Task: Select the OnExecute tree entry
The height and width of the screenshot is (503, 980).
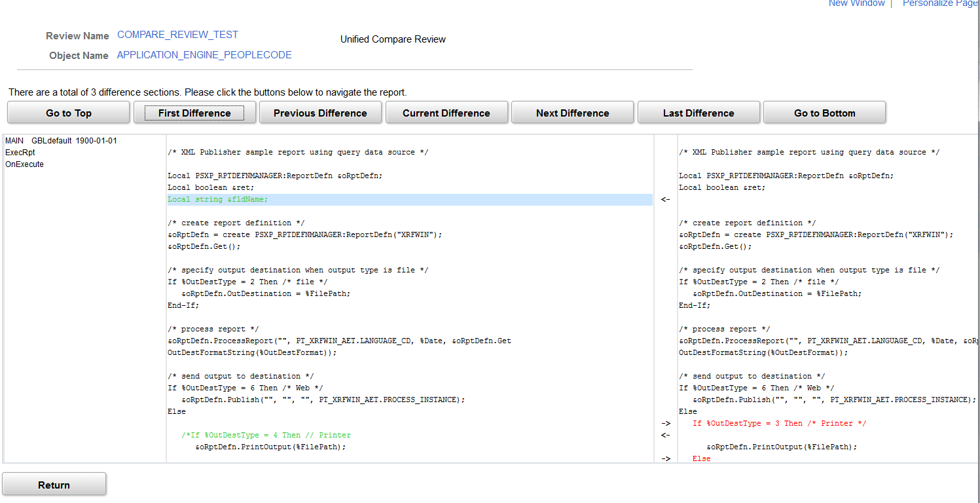Action: tap(24, 164)
